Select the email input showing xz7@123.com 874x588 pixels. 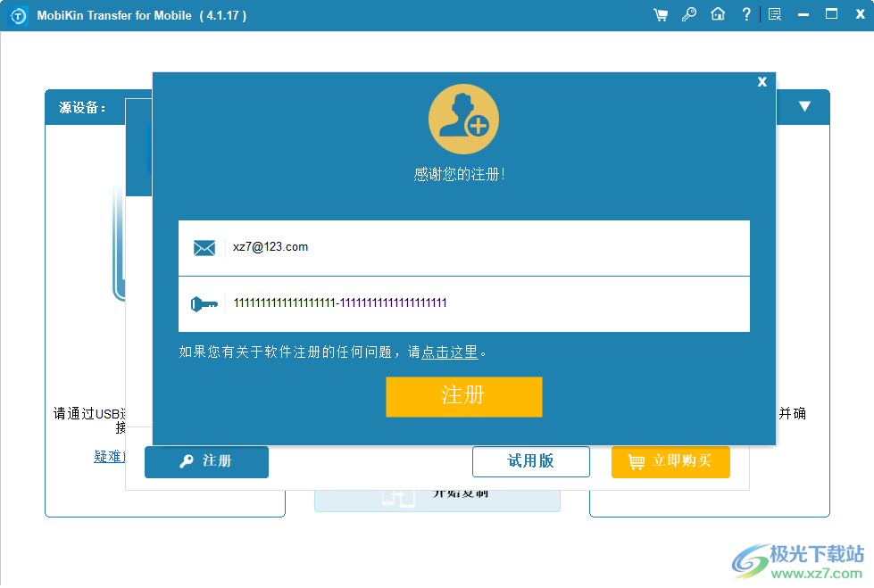(x=464, y=247)
